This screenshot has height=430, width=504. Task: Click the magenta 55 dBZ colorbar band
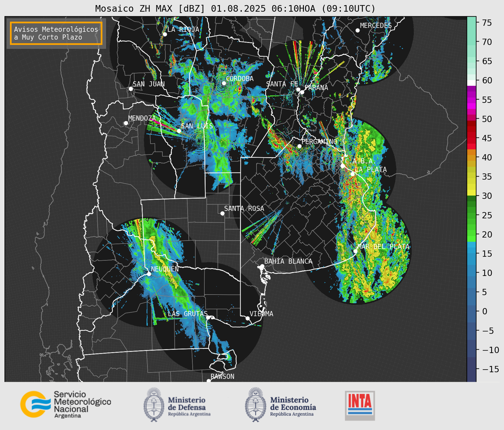(x=471, y=100)
